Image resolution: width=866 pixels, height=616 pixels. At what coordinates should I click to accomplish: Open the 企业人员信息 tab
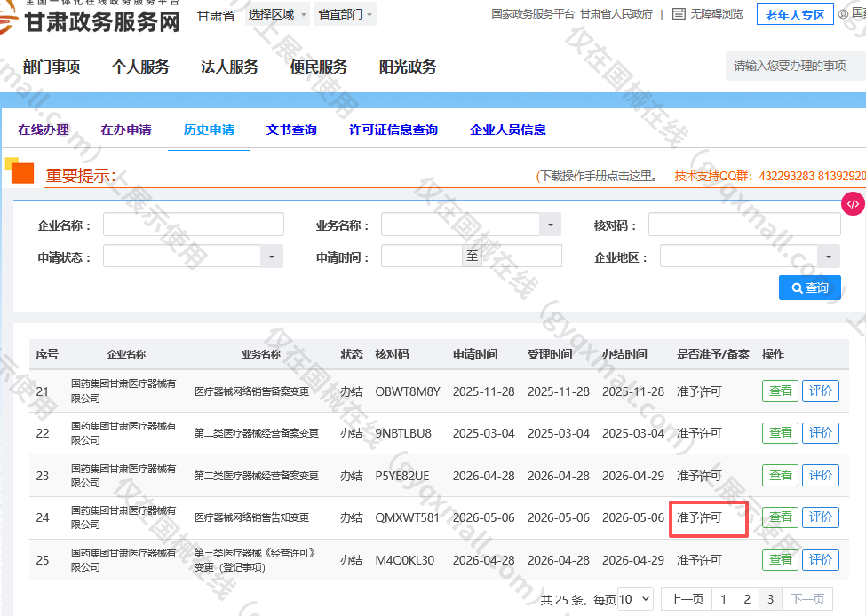click(x=507, y=130)
